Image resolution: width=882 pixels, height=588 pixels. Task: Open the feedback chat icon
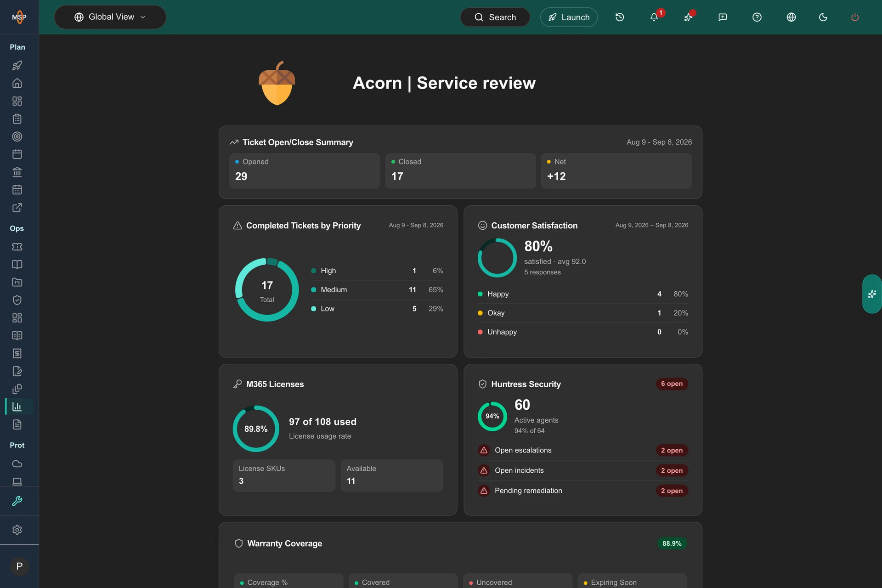coord(723,17)
